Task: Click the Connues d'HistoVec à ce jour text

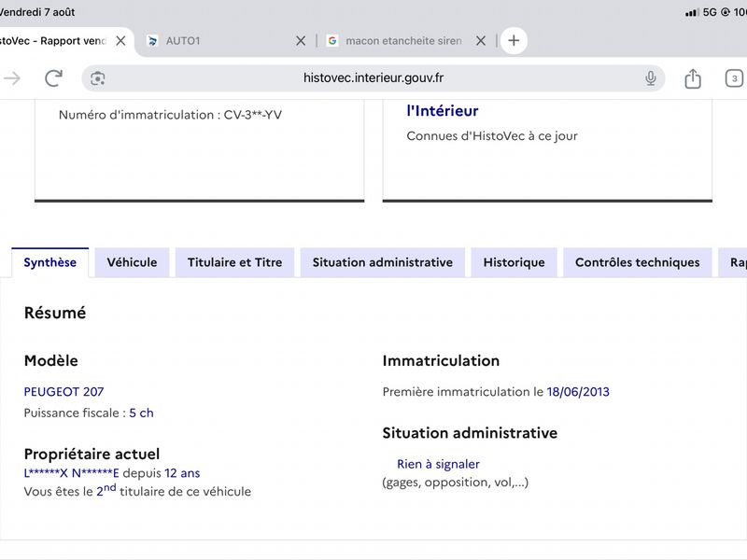Action: (492, 136)
